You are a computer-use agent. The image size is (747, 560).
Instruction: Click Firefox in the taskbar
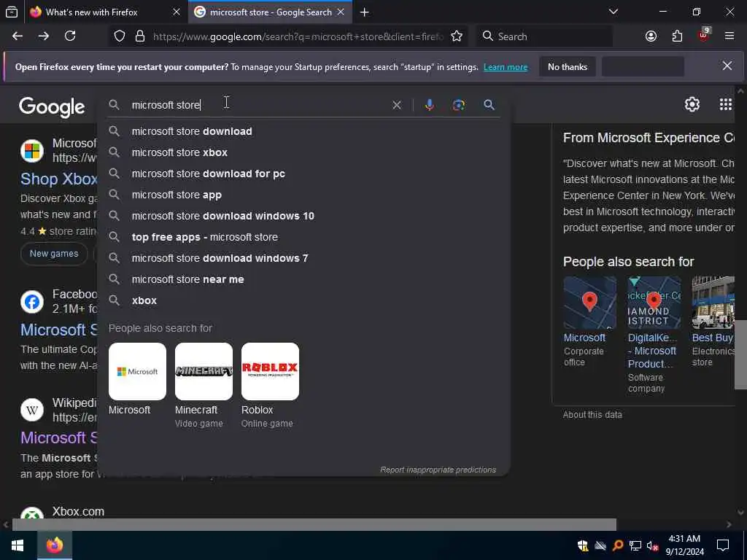(x=55, y=545)
